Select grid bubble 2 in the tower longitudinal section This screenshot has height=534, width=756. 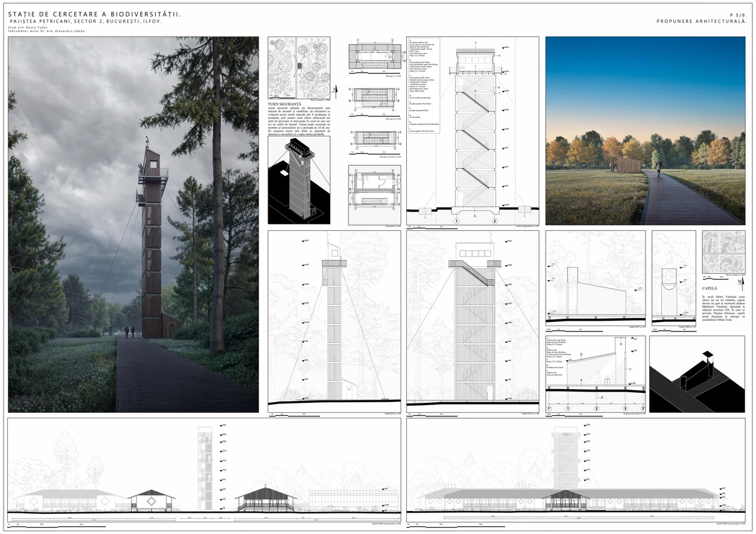(495, 221)
